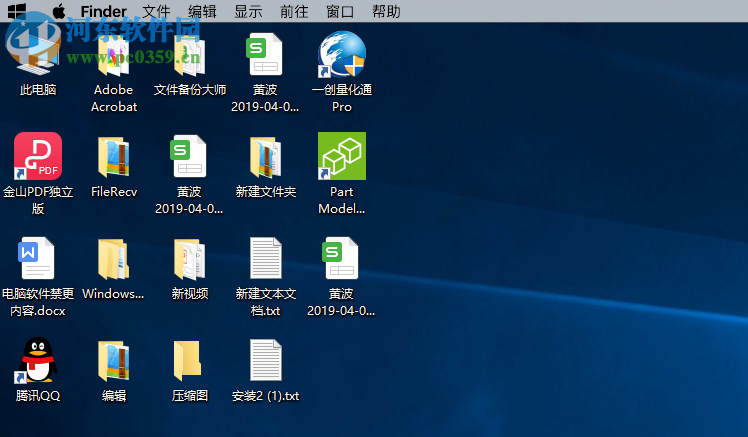Open the 显示 menu
Image resolution: width=748 pixels, height=437 pixels.
[248, 11]
